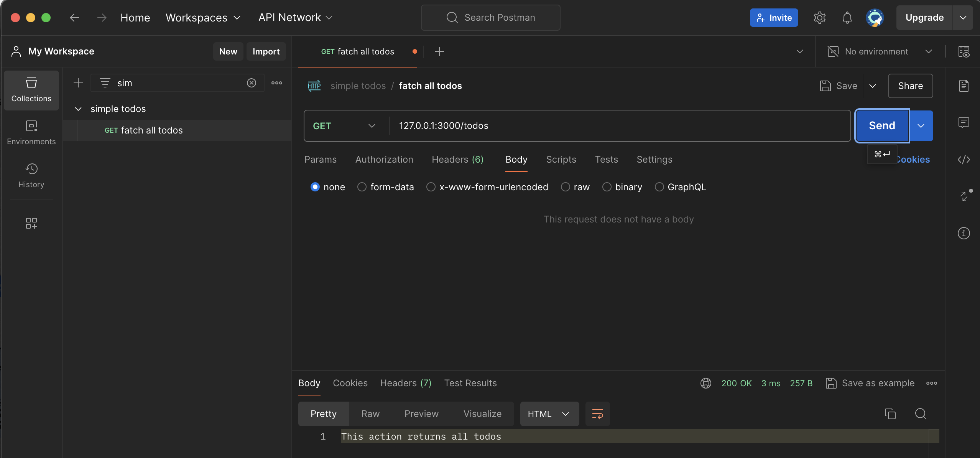Open the History sidebar panel

31,176
